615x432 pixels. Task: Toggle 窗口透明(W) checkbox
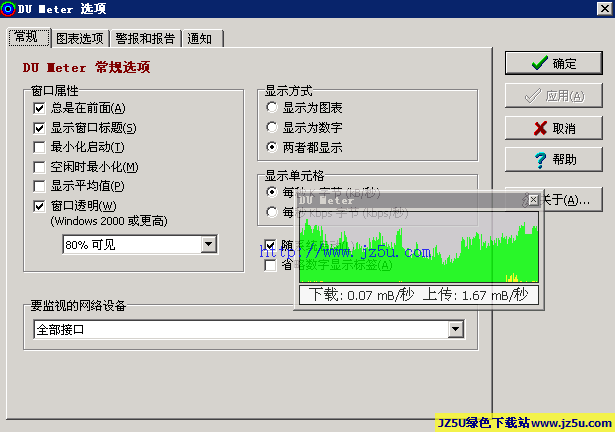point(39,206)
